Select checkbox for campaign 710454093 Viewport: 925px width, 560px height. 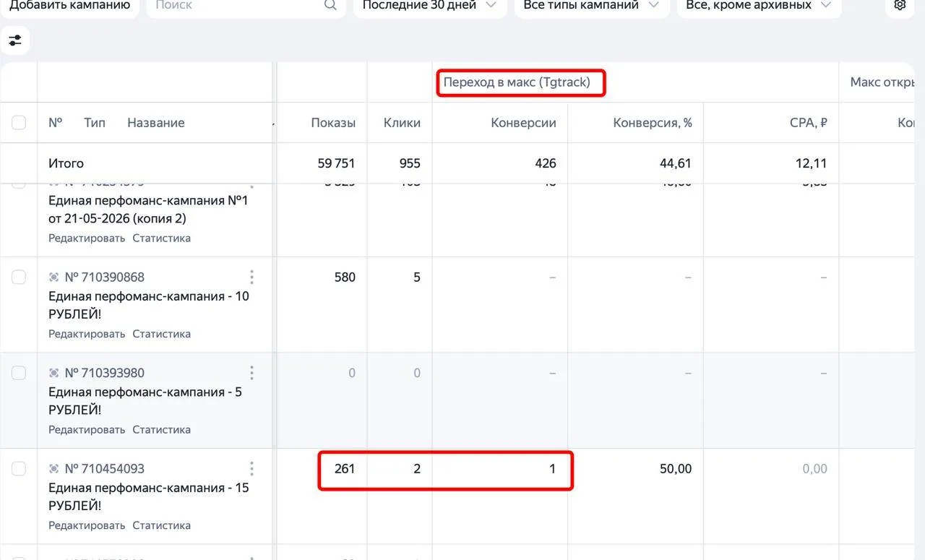click(x=19, y=468)
